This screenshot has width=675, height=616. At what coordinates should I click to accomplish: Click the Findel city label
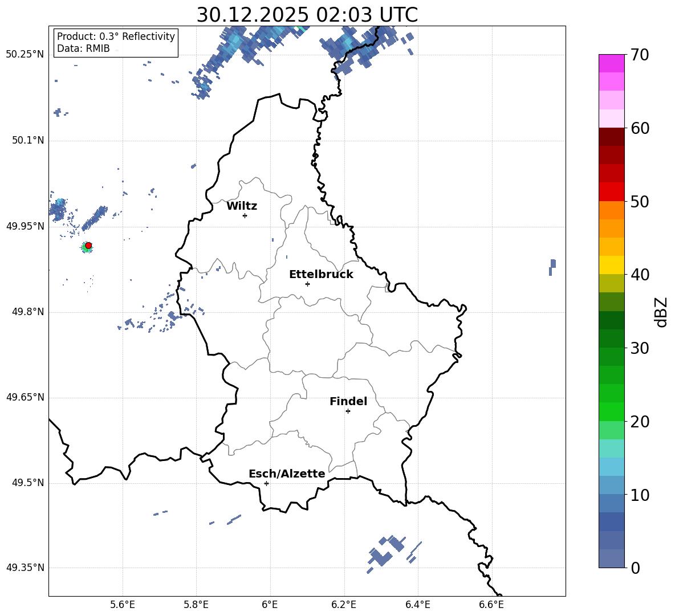click(x=348, y=401)
